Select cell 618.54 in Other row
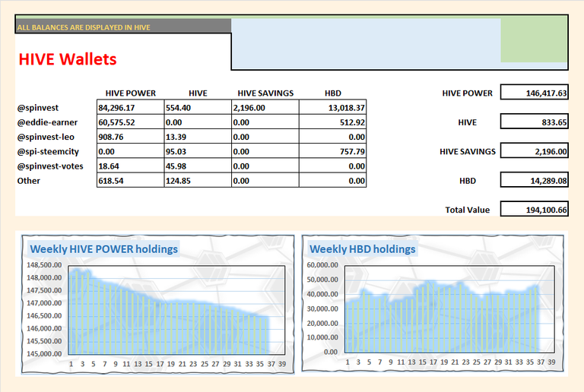The width and height of the screenshot is (584, 392). click(x=130, y=180)
